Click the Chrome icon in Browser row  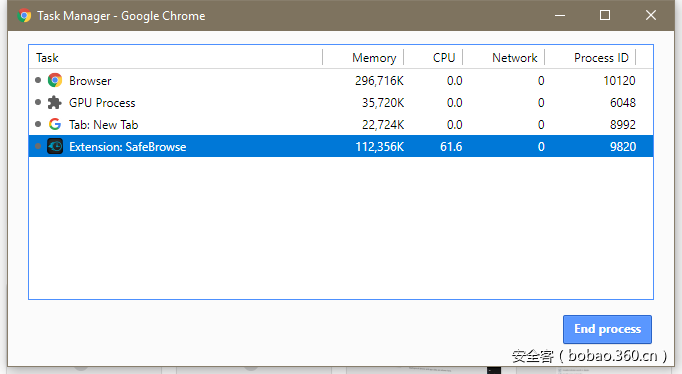tap(55, 80)
